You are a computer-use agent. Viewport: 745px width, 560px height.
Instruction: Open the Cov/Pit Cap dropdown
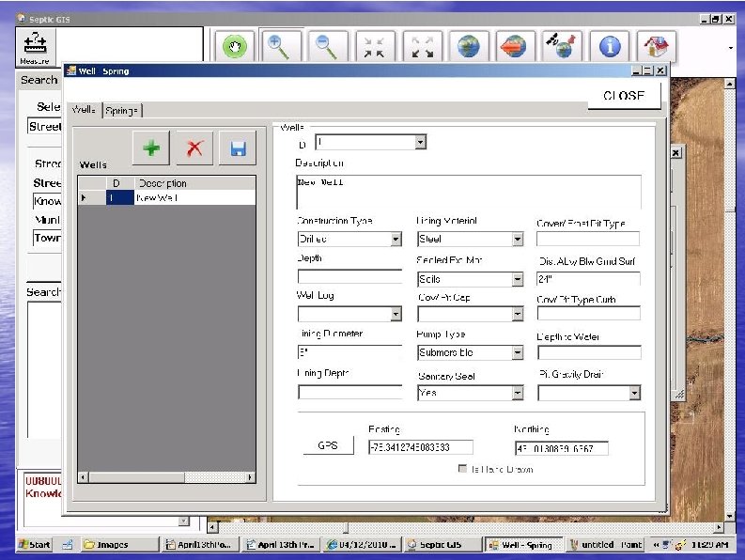pyautogui.click(x=518, y=314)
